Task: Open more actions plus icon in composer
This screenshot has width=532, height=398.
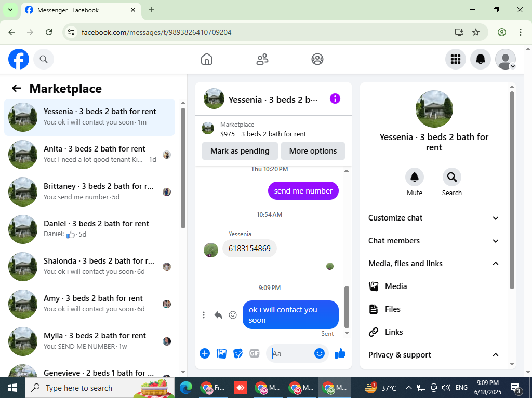Action: [x=205, y=353]
